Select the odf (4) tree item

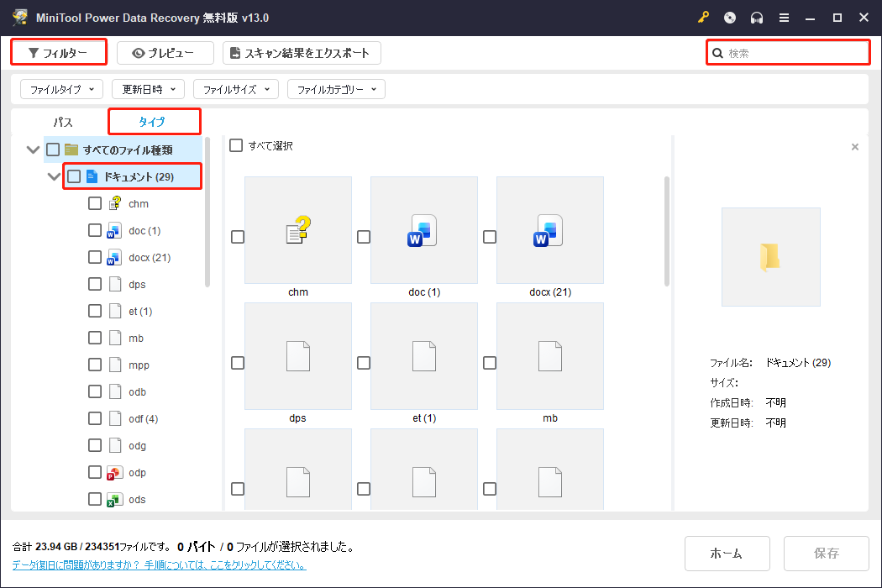(x=144, y=418)
